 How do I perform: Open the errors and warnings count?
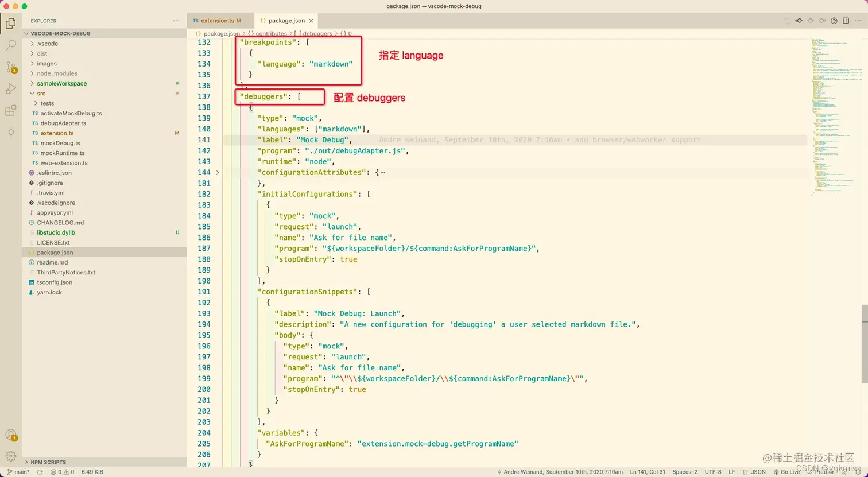click(x=62, y=472)
